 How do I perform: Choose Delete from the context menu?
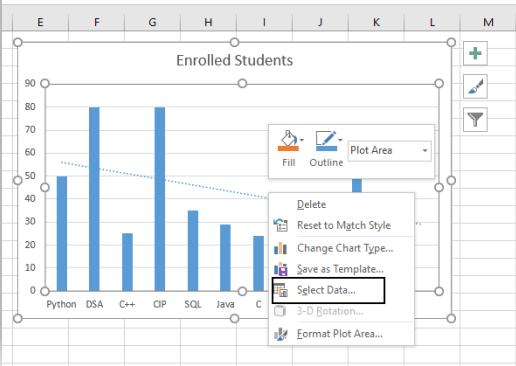(x=342, y=204)
